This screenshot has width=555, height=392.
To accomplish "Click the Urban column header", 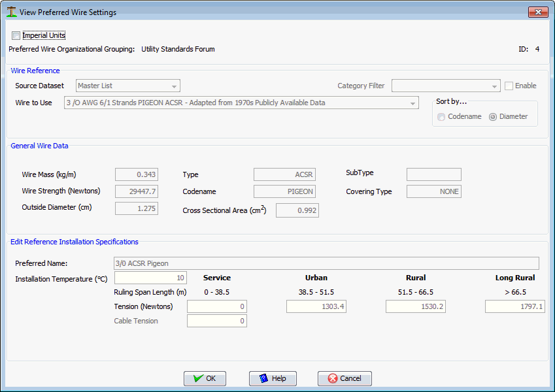I will [316, 278].
